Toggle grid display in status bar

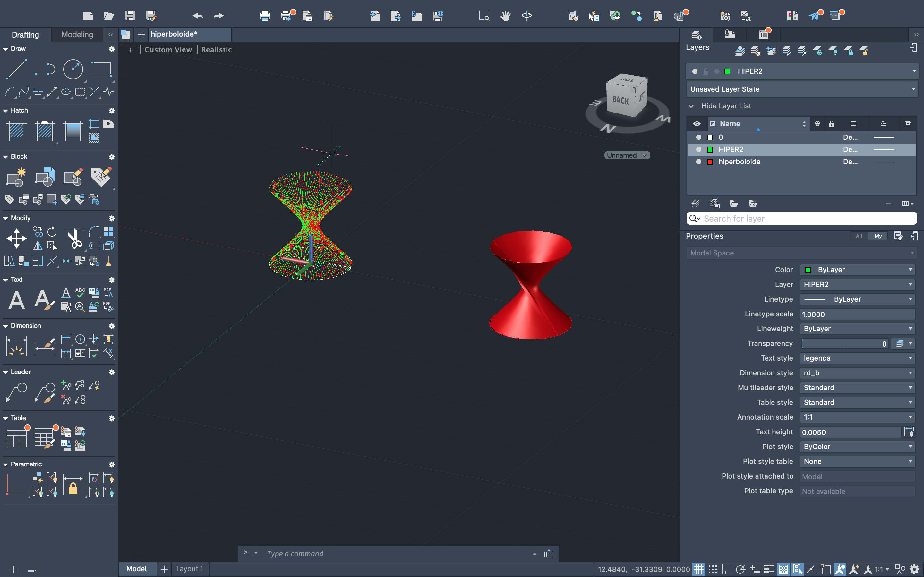(x=698, y=569)
